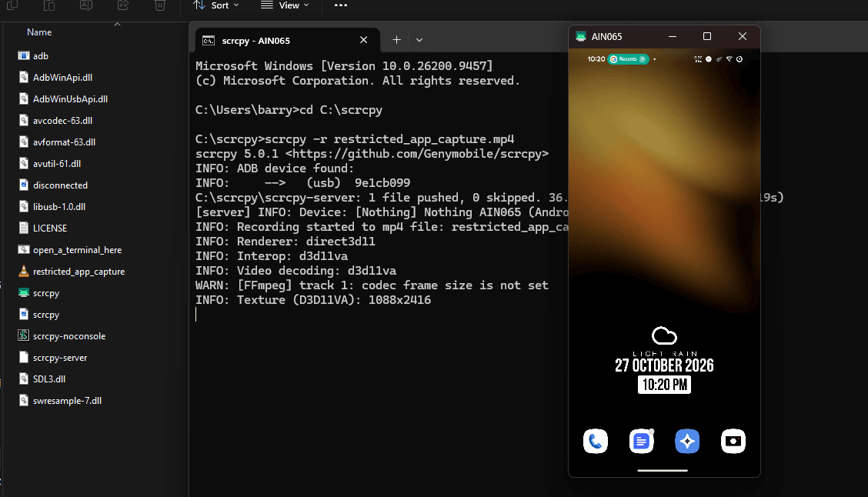Screen dimensions: 868x497
Task: Close the scrcpy - AIN065 terminal tab
Action: [364, 40]
